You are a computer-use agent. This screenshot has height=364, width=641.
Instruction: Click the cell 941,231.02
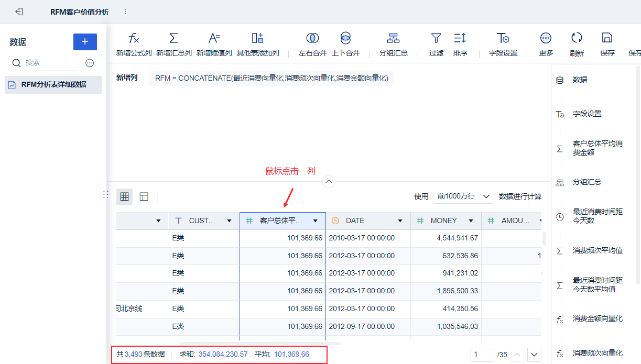[447, 273]
